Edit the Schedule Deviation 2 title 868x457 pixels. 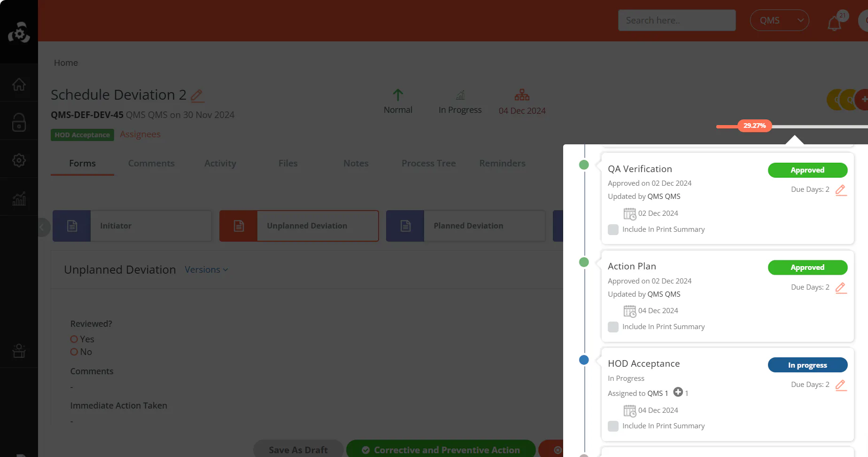pyautogui.click(x=197, y=96)
